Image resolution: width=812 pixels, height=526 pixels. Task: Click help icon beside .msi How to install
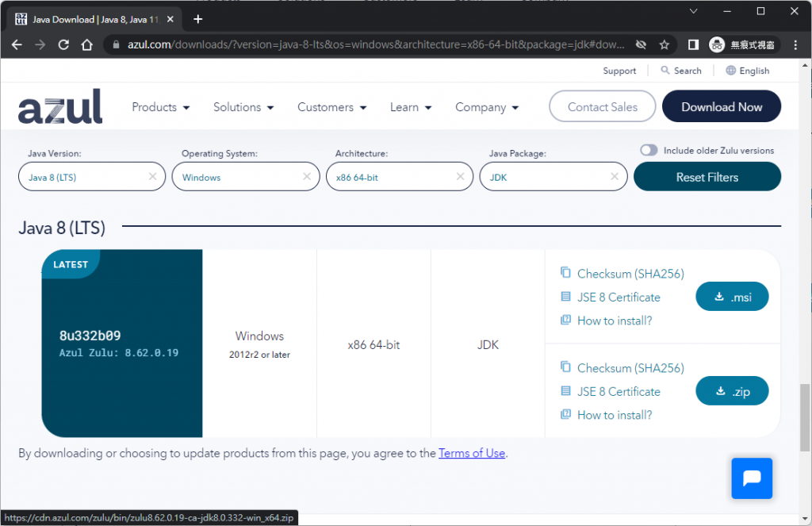(x=565, y=320)
